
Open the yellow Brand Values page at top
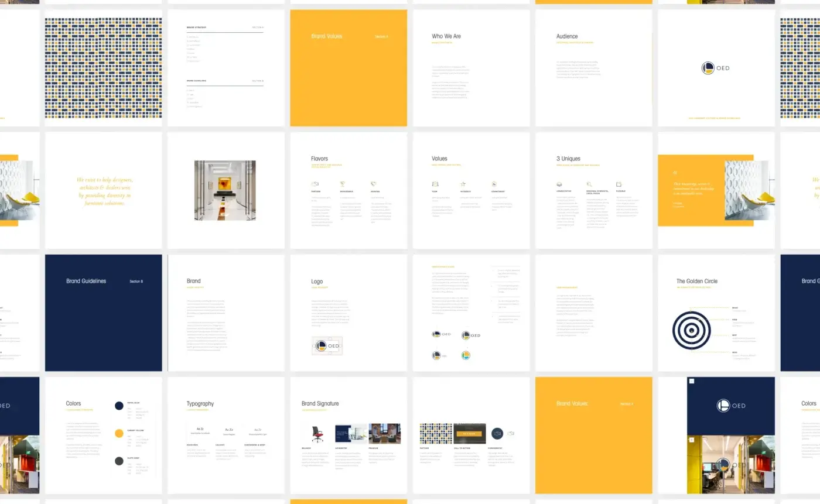point(348,68)
